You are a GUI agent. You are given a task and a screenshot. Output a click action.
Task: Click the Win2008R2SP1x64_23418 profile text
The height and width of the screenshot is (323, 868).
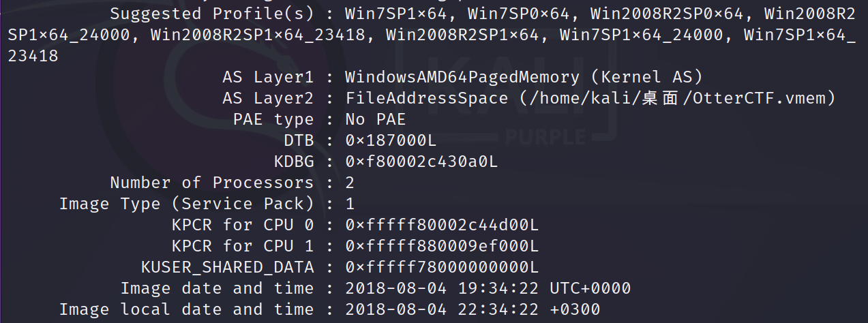[258, 35]
